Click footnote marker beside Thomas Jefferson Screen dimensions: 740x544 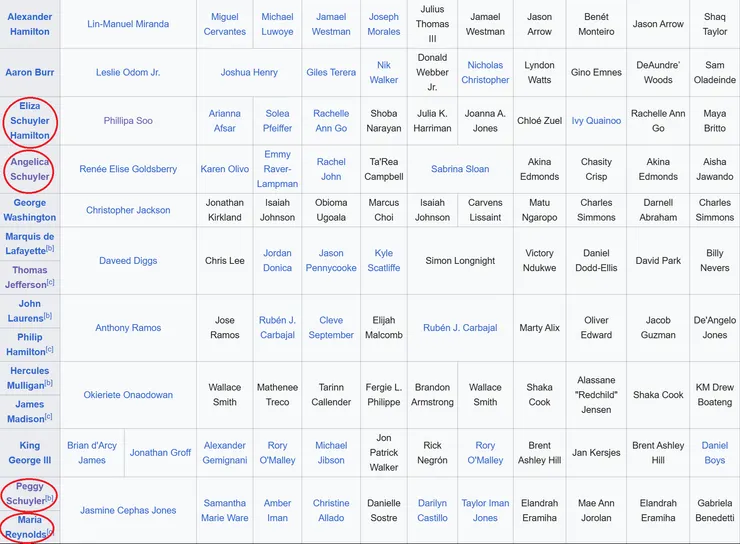tap(50, 282)
